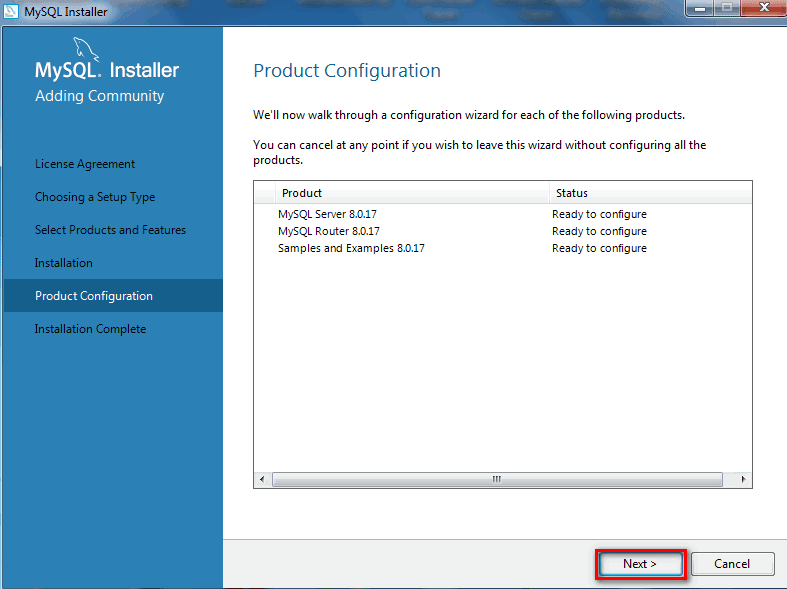The height and width of the screenshot is (589, 787).
Task: Select the MySQL Server 8.0.17 row
Action: (502, 214)
